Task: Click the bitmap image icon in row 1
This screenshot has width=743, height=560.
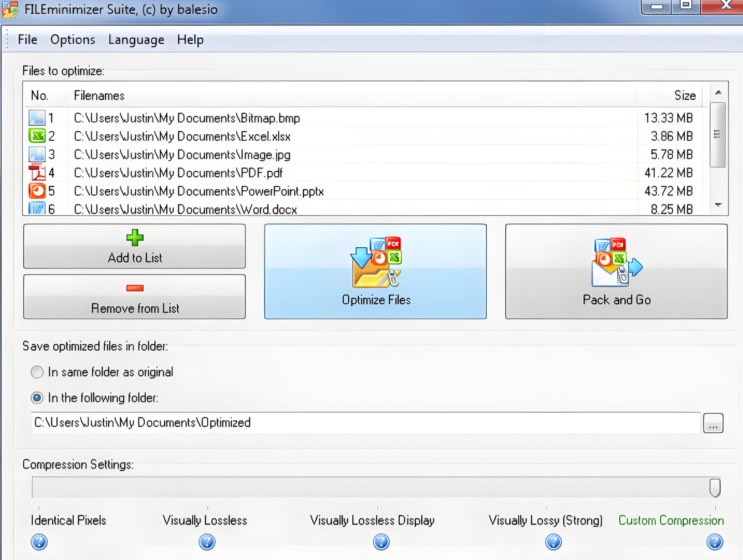Action: click(x=37, y=118)
